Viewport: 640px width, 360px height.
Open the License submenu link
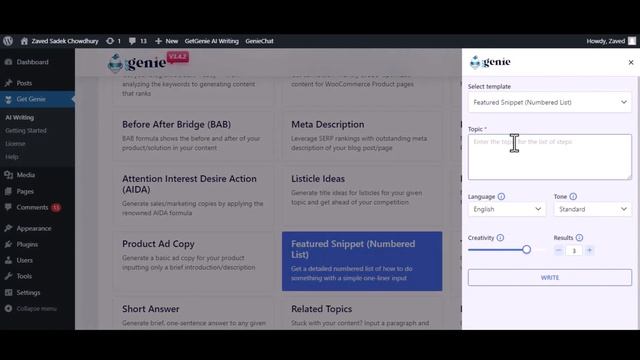click(16, 144)
